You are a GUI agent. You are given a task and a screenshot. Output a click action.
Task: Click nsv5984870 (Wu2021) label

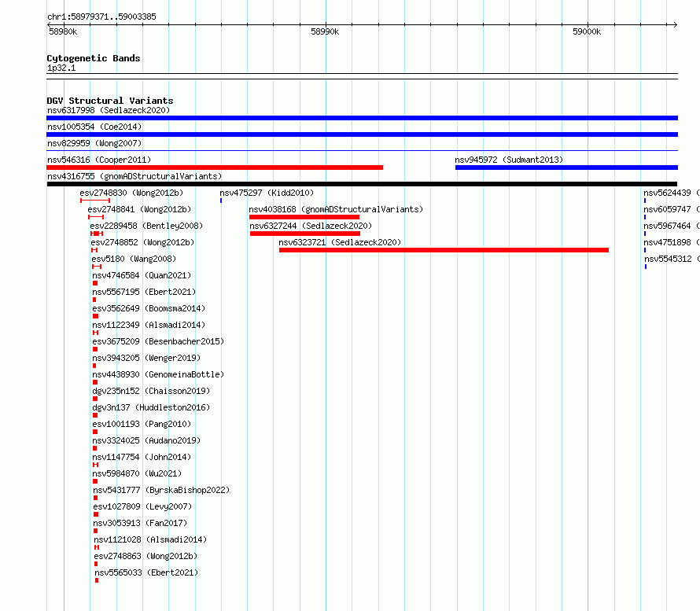click(x=137, y=473)
